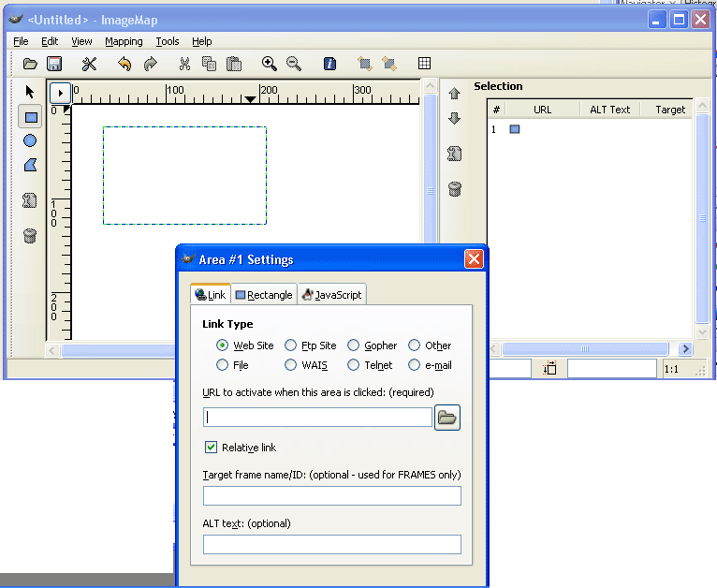
Task: Select the Gopher link type
Action: (353, 345)
